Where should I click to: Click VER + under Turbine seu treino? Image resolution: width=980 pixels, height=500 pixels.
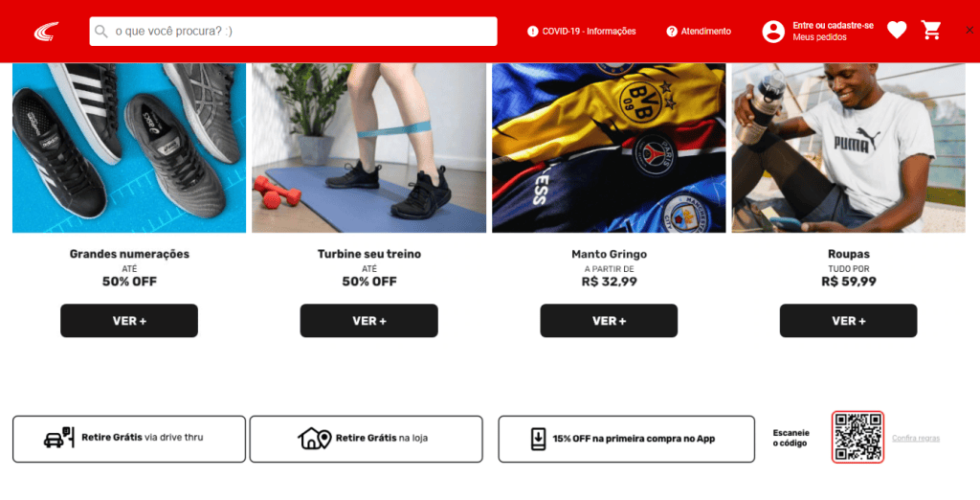point(368,321)
